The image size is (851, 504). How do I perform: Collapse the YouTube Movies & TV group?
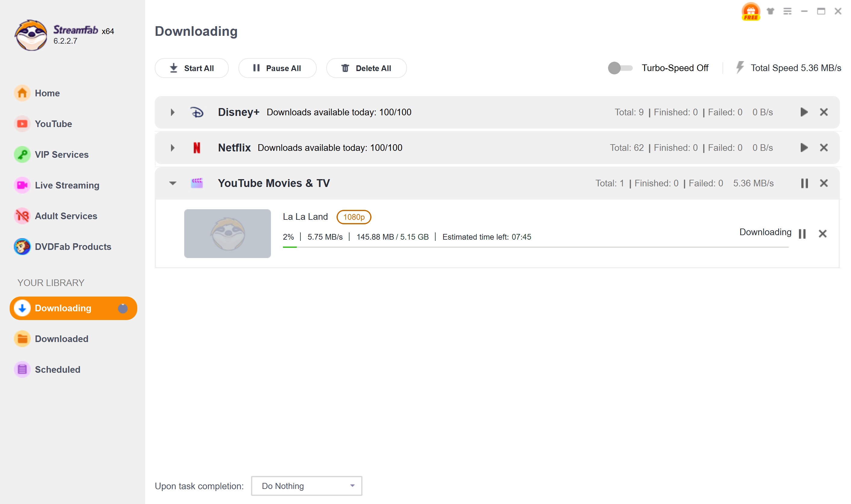tap(172, 183)
